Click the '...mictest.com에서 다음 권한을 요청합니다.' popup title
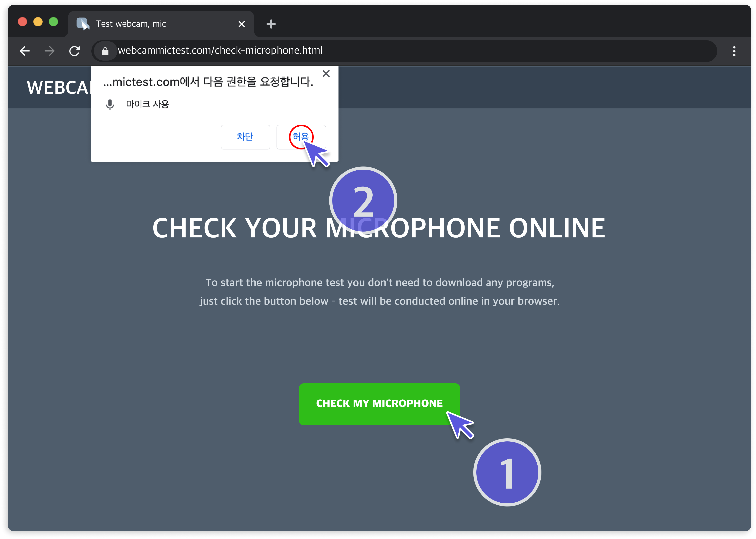The height and width of the screenshot is (539, 756). 208,82
